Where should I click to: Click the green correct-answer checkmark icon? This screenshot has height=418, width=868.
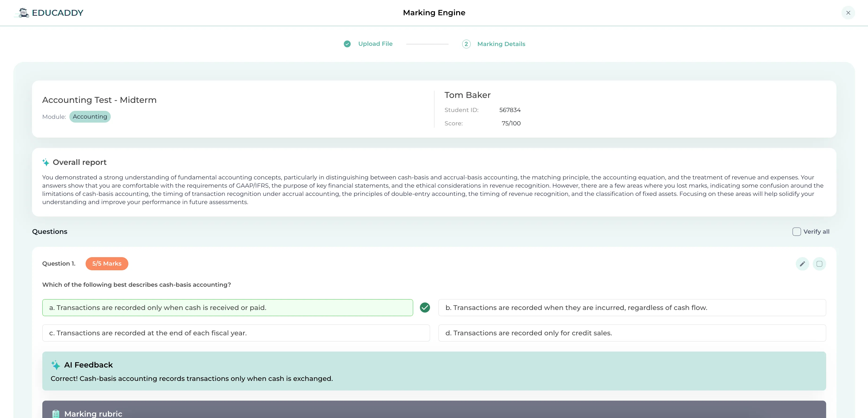tap(425, 308)
